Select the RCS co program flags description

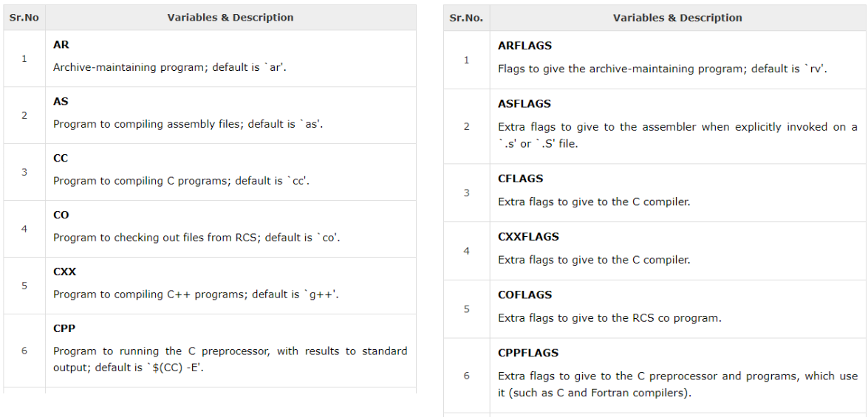tap(609, 318)
